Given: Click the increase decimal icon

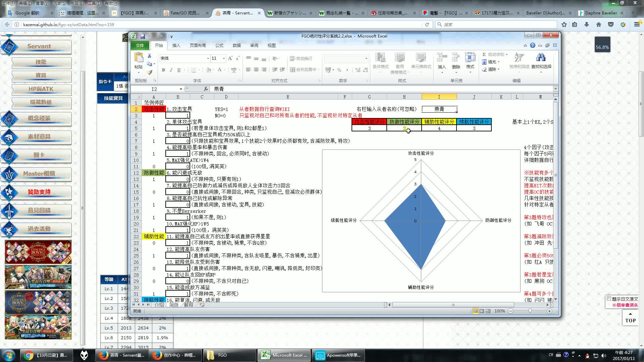Looking at the screenshot, I should pos(358,70).
